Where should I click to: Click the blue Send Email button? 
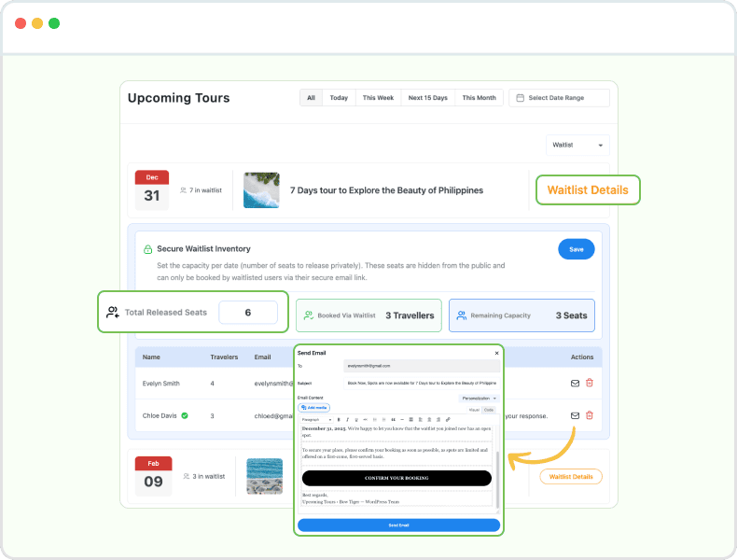[398, 525]
